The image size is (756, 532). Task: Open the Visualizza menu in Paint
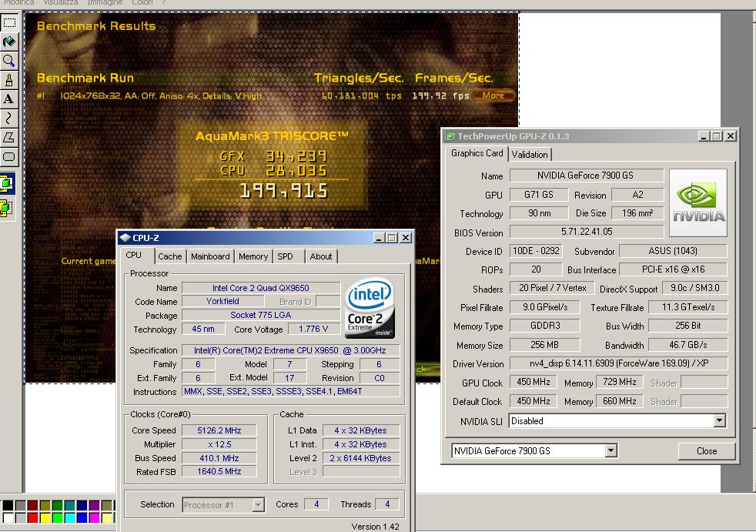tap(61, 3)
